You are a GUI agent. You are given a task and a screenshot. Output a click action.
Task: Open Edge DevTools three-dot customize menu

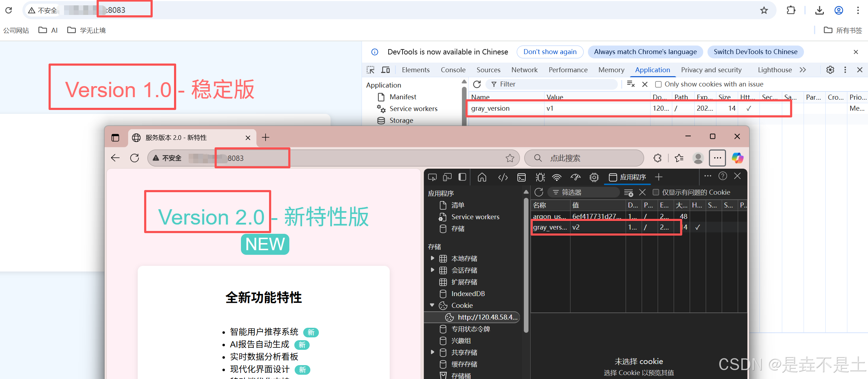click(x=707, y=176)
